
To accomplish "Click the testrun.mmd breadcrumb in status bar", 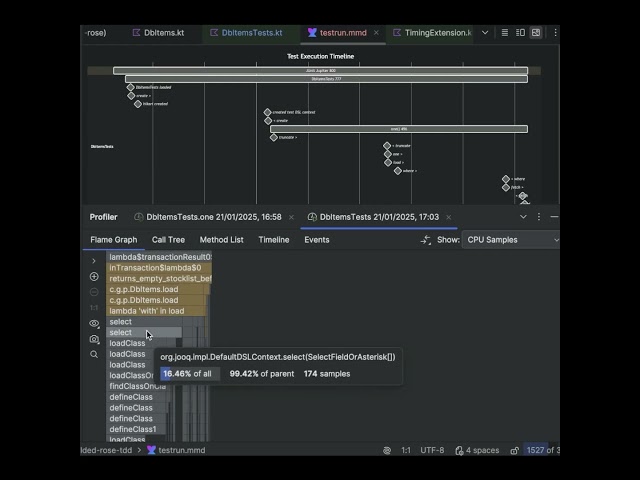I will (x=176, y=450).
